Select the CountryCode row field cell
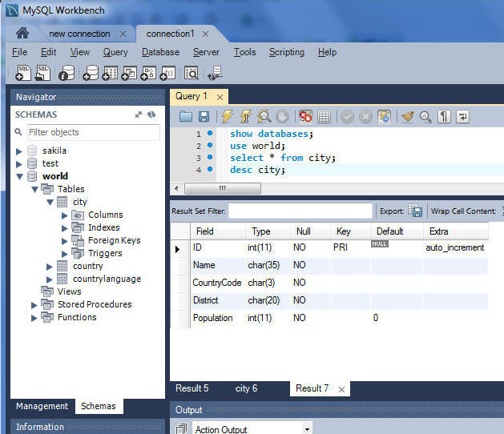Viewport: 504px width, 434px height. tap(217, 283)
